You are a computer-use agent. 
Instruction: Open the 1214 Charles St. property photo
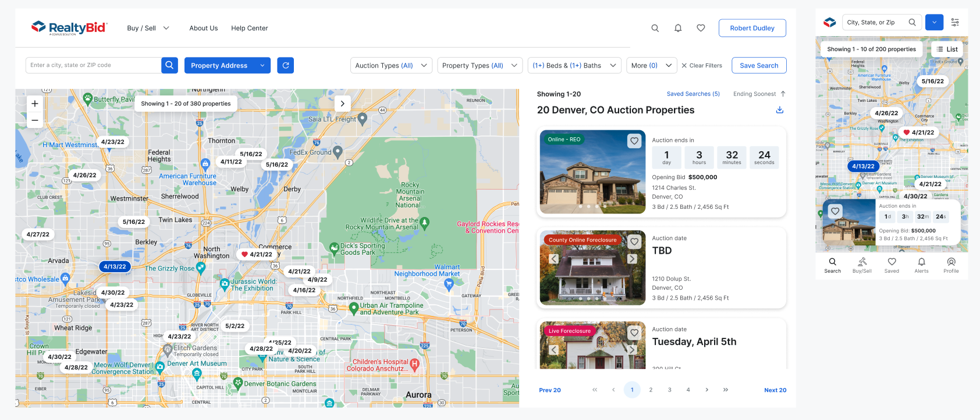(592, 172)
